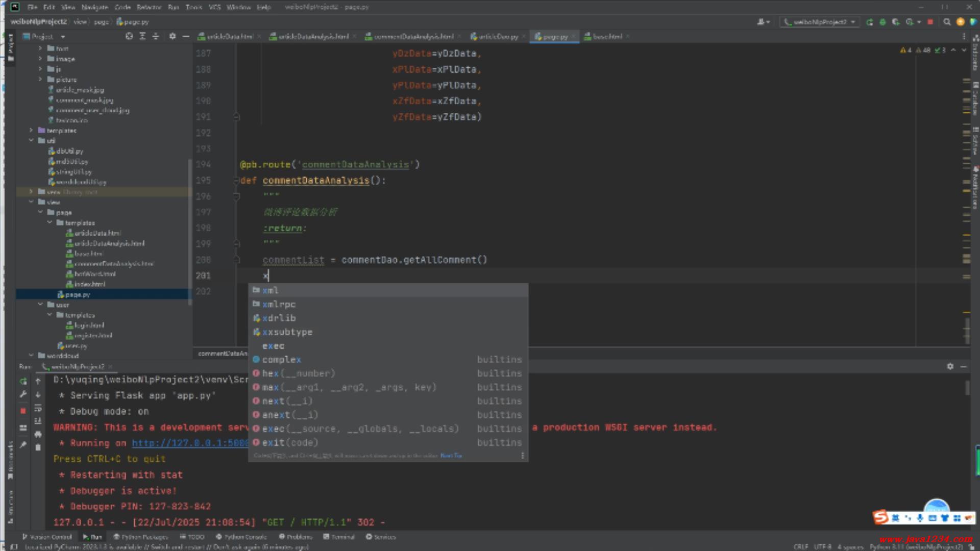
Task: Click the Rerun application icon in top toolbar
Action: [x=869, y=22]
